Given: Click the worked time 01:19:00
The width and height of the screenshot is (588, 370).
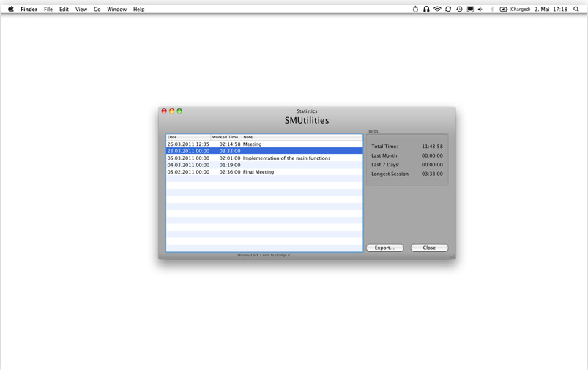Looking at the screenshot, I should (230, 165).
